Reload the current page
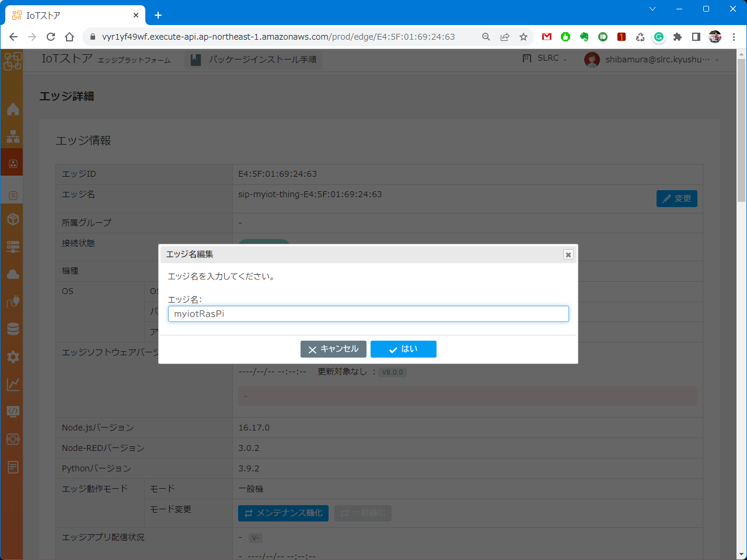The width and height of the screenshot is (747, 560). (51, 37)
